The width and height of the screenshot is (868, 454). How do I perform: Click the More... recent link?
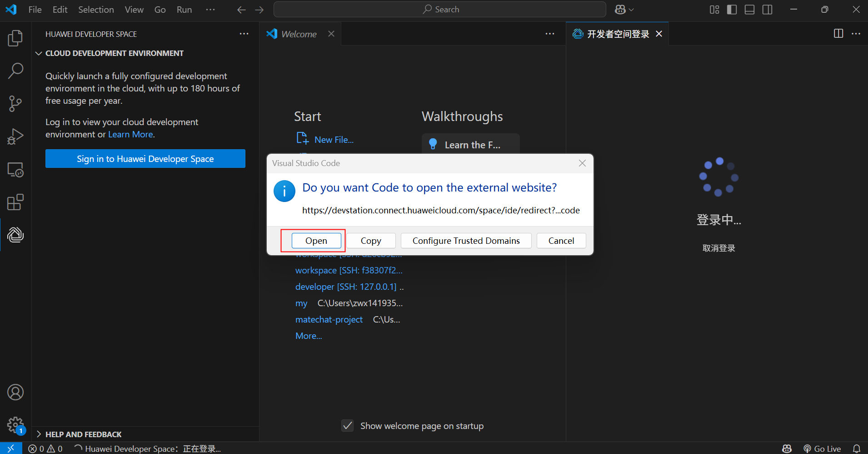(x=309, y=336)
